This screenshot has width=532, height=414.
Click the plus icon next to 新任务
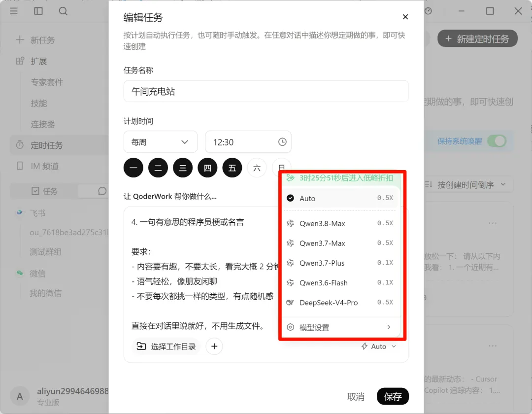(x=20, y=40)
